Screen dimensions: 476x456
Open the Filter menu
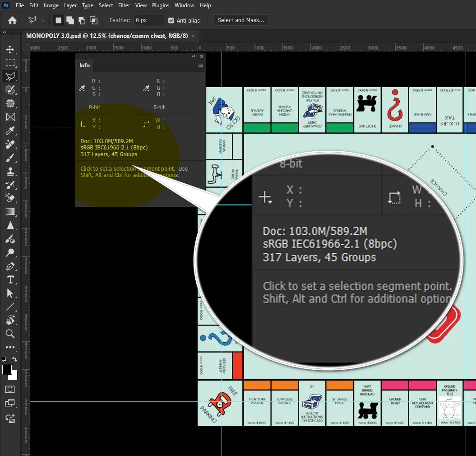124,5
